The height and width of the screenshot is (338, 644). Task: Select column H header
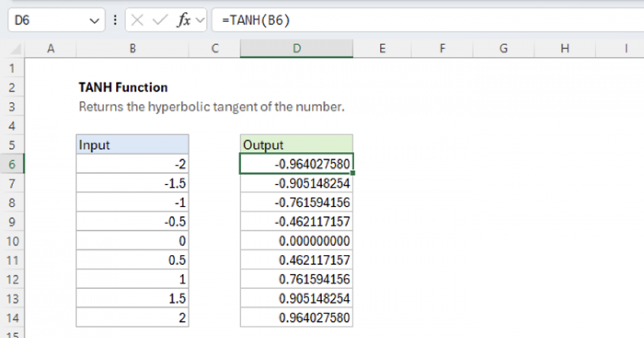[x=565, y=48]
